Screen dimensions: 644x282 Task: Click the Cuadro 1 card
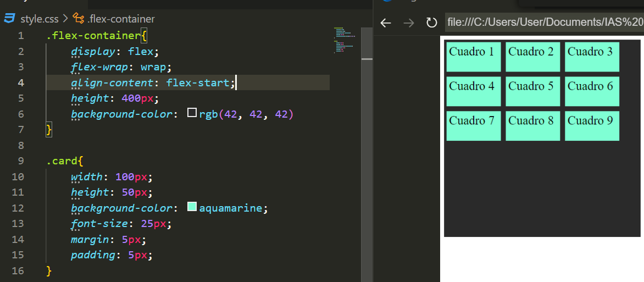coord(473,57)
